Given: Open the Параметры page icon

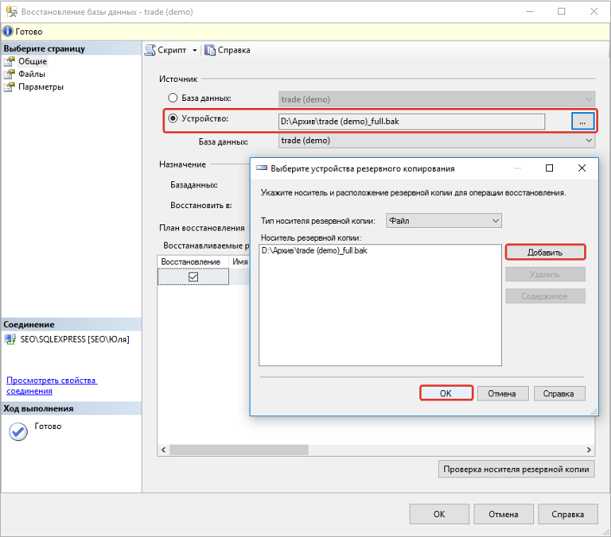Looking at the screenshot, I should [x=10, y=87].
